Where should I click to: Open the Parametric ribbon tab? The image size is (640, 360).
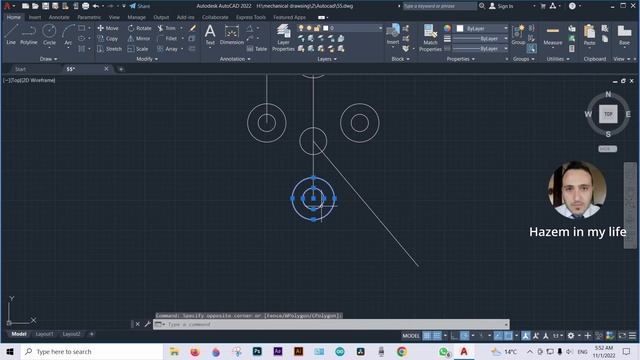coord(89,18)
